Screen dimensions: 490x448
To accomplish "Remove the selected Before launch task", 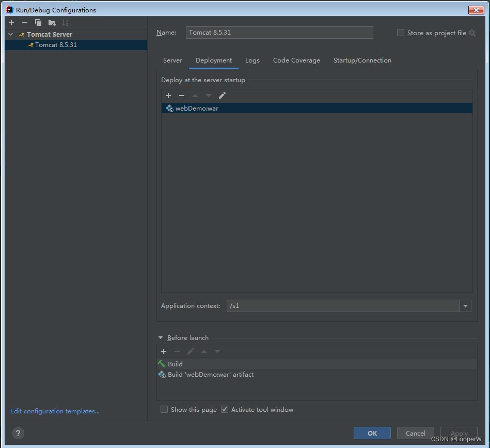I will point(177,351).
